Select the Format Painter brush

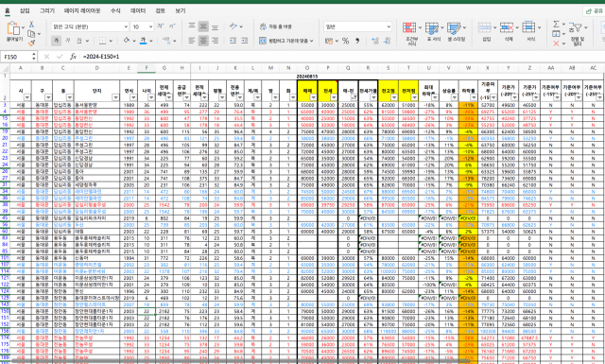click(31, 43)
